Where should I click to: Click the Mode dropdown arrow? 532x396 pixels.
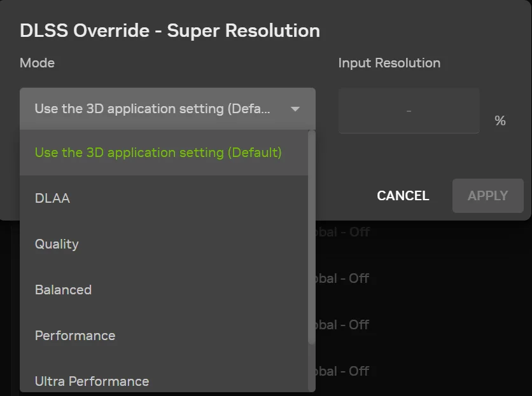[295, 109]
